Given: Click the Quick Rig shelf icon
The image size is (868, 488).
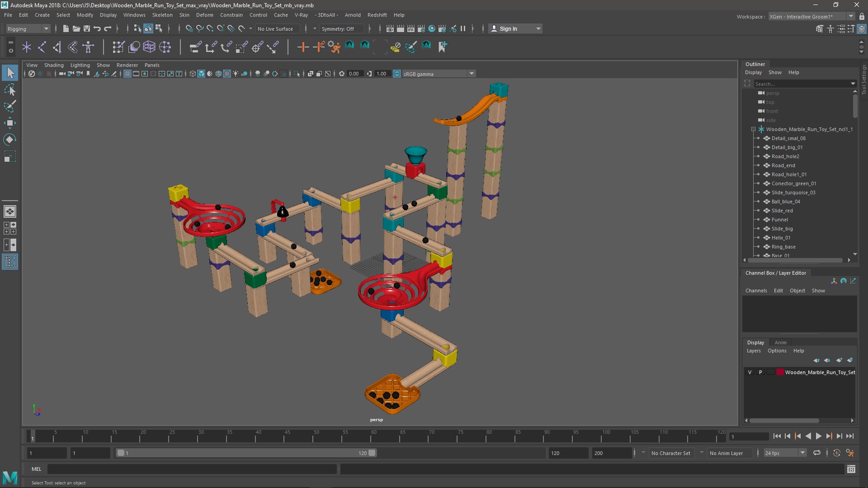Looking at the screenshot, I should [x=88, y=47].
